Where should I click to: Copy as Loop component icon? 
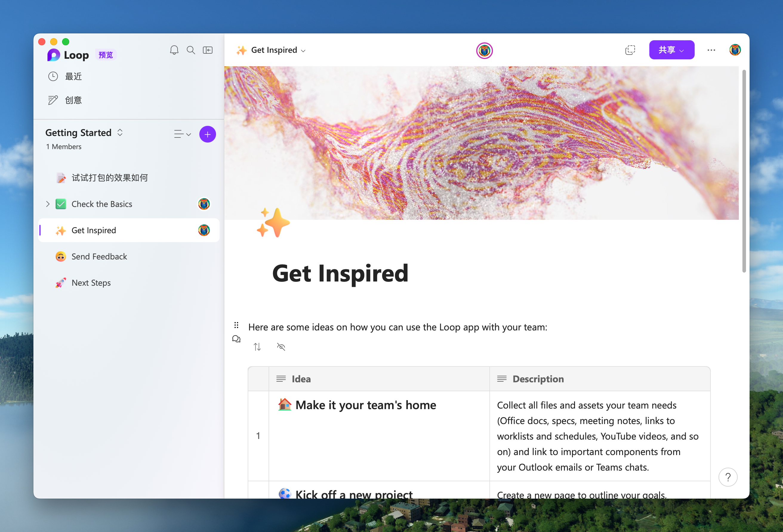click(630, 50)
